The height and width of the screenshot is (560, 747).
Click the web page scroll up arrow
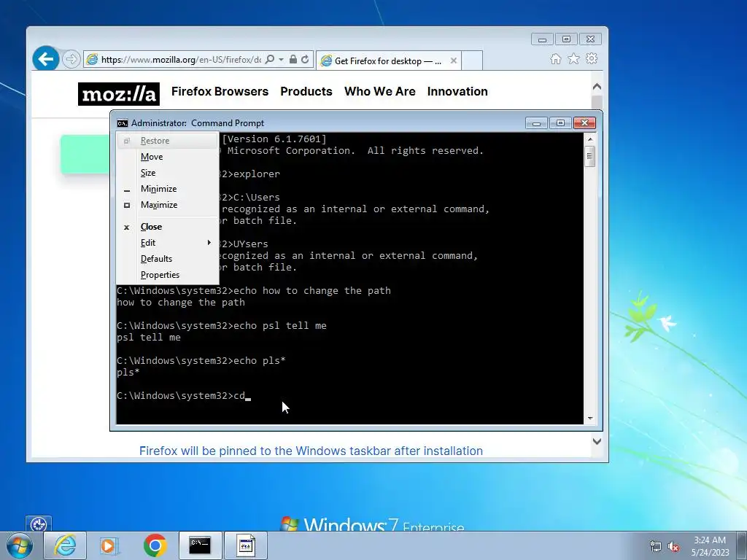[597, 87]
